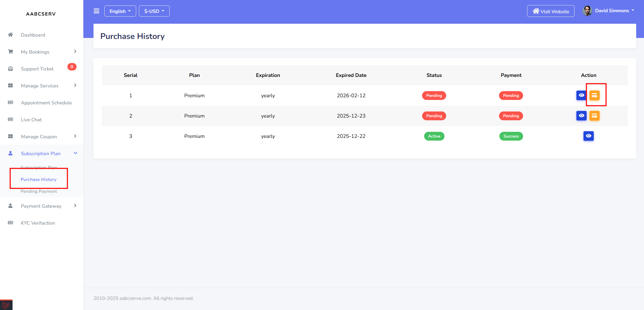The width and height of the screenshot is (644, 310).
Task: Click the Dashboard home icon
Action: [x=11, y=35]
